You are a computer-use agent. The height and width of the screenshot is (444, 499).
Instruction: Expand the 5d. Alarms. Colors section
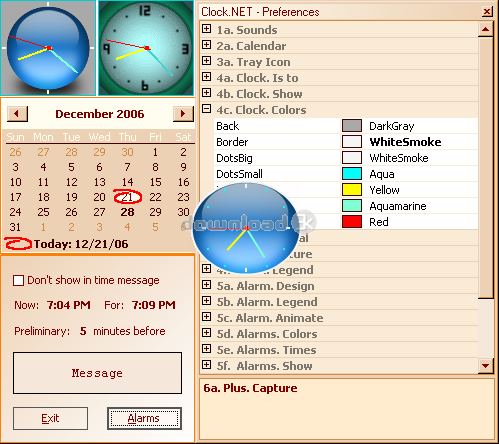[x=207, y=333]
